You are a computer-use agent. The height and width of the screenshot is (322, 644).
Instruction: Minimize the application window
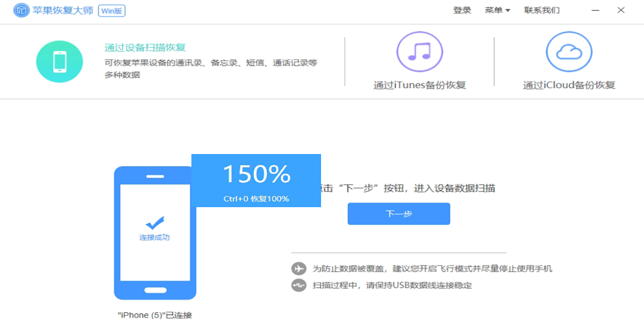(x=596, y=10)
